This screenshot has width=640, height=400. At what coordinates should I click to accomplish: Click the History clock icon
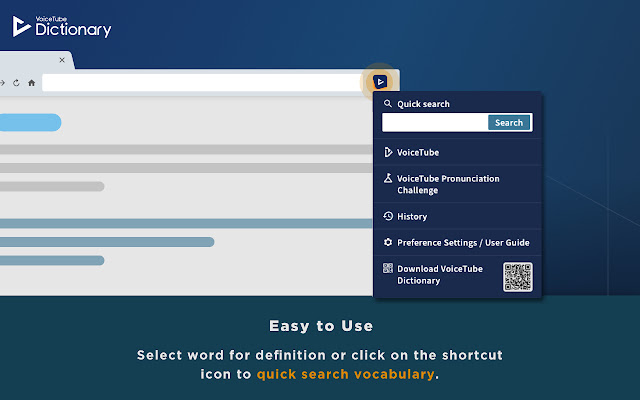pos(388,216)
